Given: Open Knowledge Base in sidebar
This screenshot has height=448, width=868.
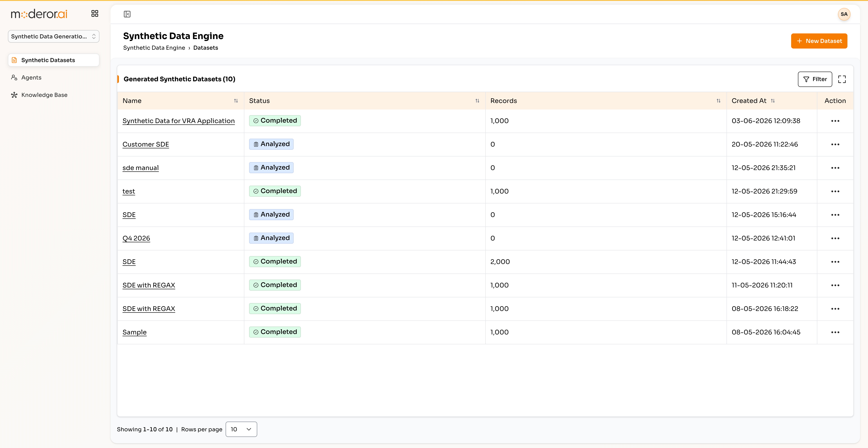Looking at the screenshot, I should pyautogui.click(x=39, y=95).
